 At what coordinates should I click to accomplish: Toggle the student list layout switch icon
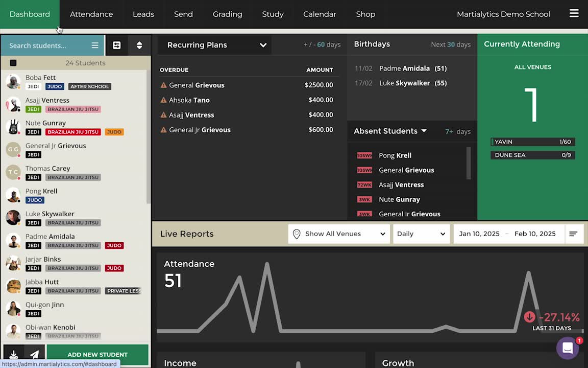[116, 45]
